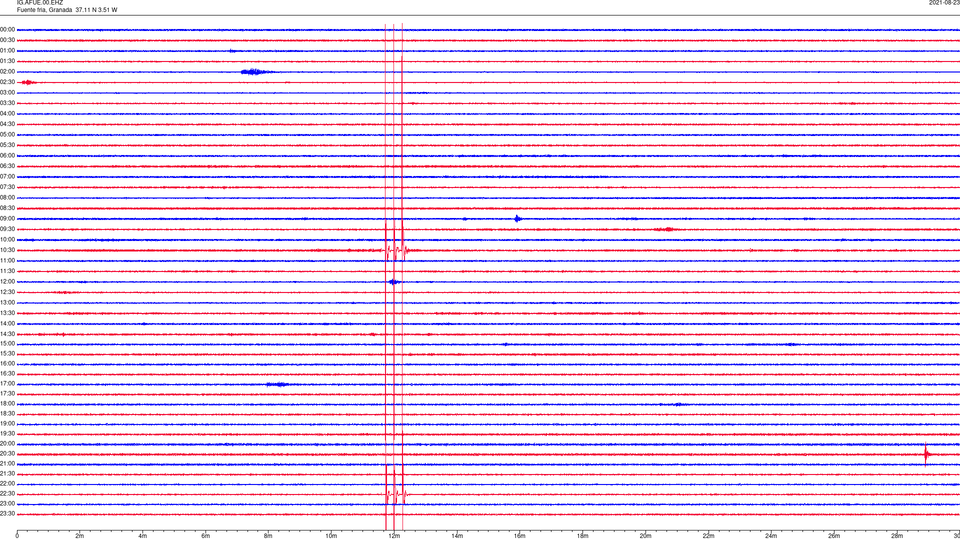Viewport: 960px width, 540px height.
Task: Select the 02:00 trace time label
Action: pos(8,72)
